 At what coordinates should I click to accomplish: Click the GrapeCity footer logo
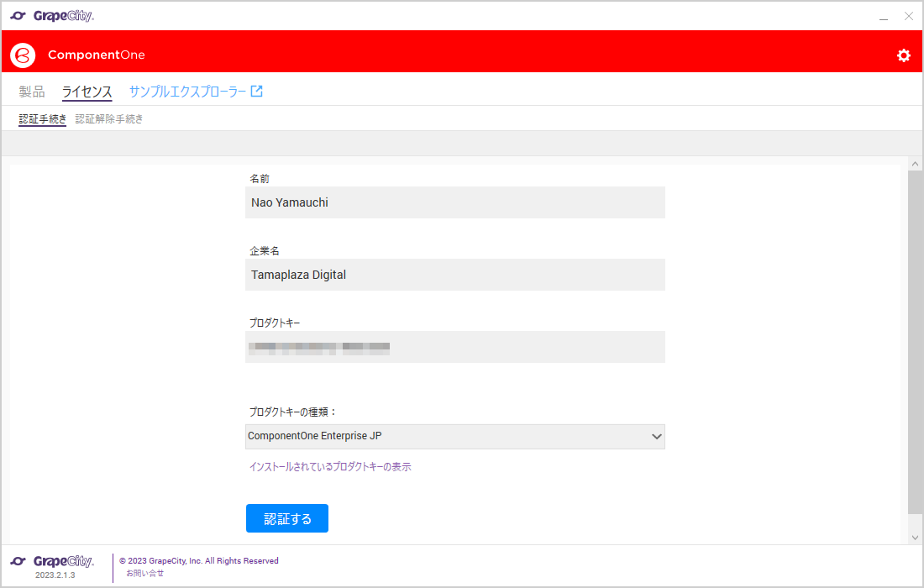[52, 561]
